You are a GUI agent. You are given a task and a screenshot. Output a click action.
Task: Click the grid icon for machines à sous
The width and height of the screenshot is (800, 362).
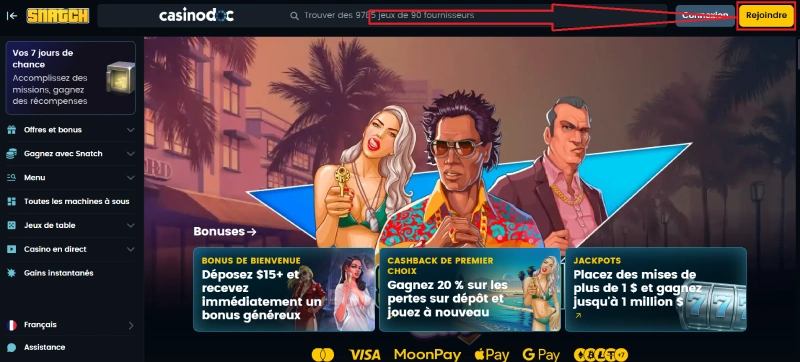click(11, 201)
